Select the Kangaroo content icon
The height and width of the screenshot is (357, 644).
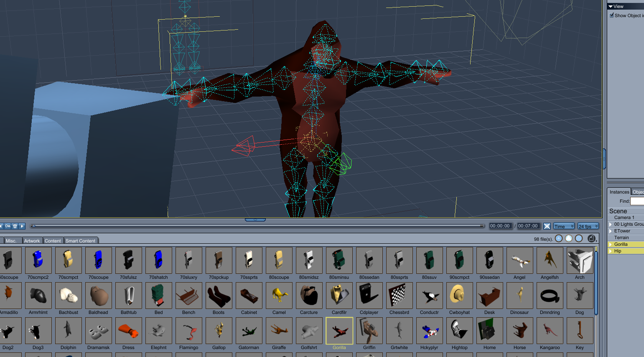[550, 331]
